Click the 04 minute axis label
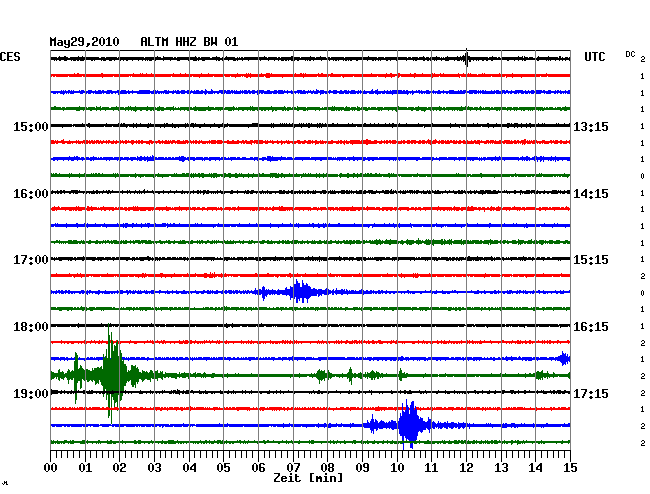The width and height of the screenshot is (650, 494). (189, 468)
